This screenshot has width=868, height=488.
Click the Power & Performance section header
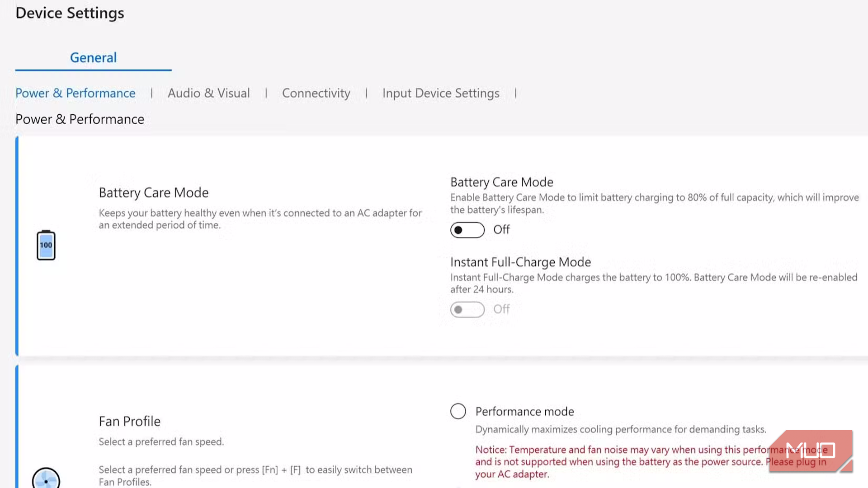pyautogui.click(x=80, y=119)
